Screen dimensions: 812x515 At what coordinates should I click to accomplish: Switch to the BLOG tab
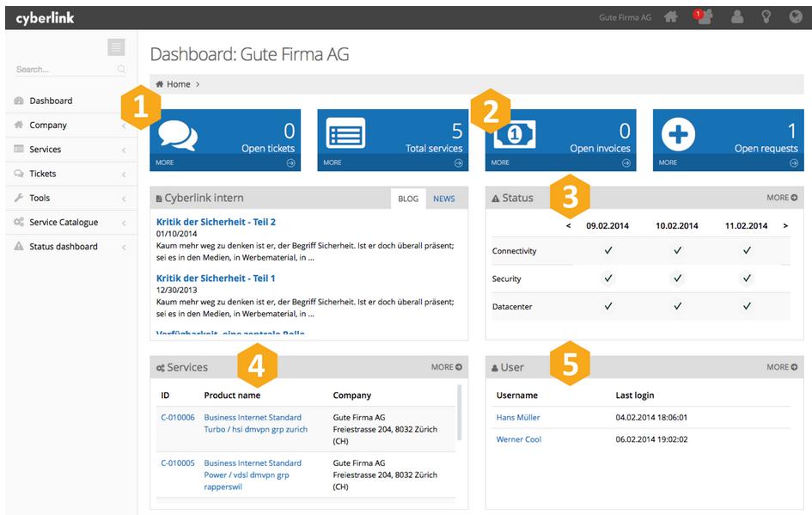[408, 199]
